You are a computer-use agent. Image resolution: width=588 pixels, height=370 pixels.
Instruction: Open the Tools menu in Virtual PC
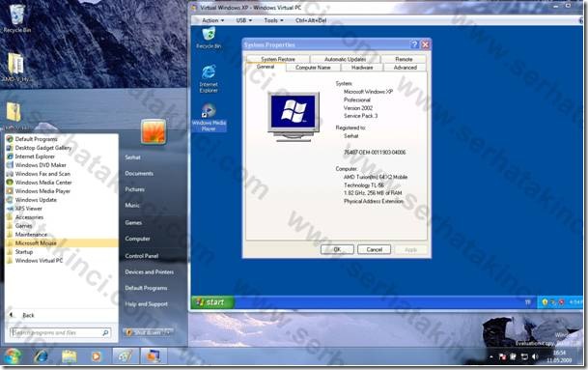(273, 20)
